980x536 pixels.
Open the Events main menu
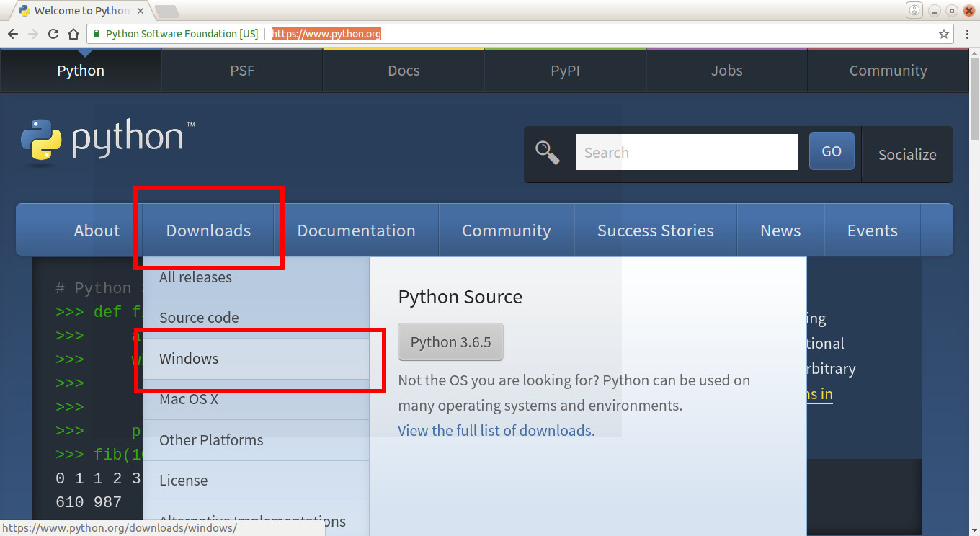pyautogui.click(x=872, y=231)
